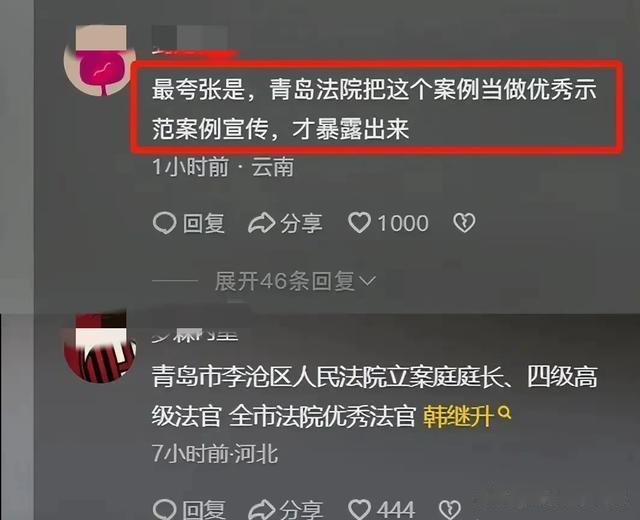This screenshot has height=520, width=640.
Task: Dislike the Yunnan comment via broken heart
Action: [x=464, y=223]
